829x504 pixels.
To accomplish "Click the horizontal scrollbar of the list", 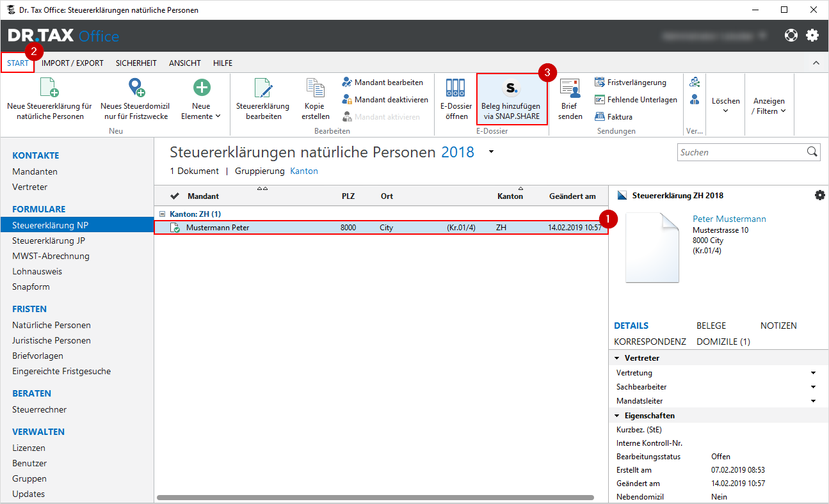I will (375, 497).
